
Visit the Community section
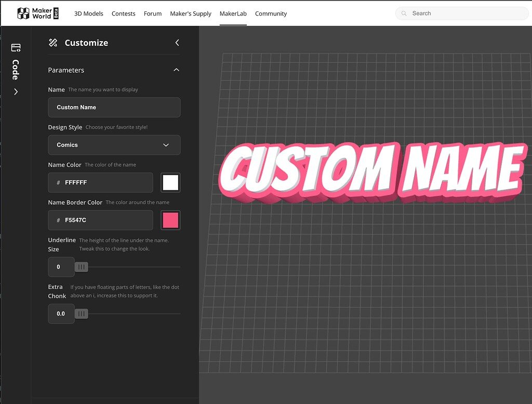(271, 14)
